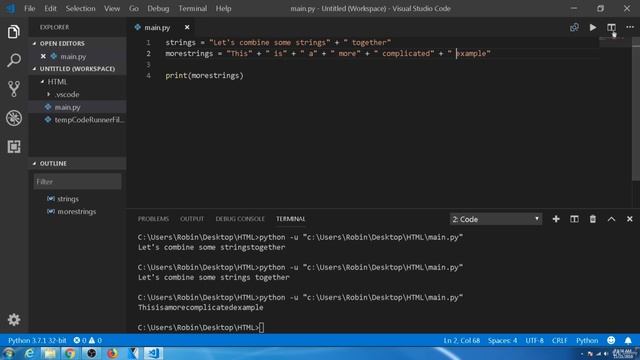
Task: Select main.py in HTML folder tree
Action: [x=77, y=107]
